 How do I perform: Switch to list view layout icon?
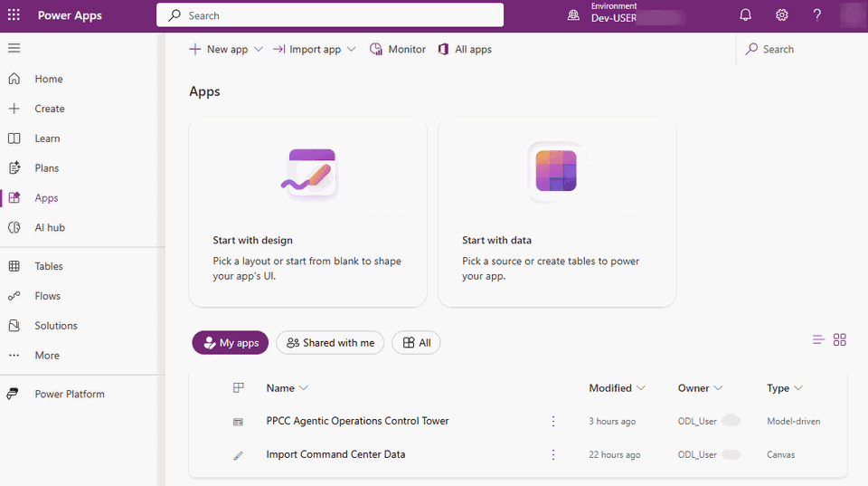click(x=818, y=339)
